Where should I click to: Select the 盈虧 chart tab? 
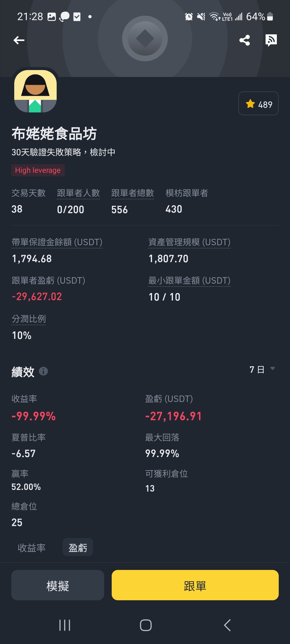pyautogui.click(x=78, y=547)
